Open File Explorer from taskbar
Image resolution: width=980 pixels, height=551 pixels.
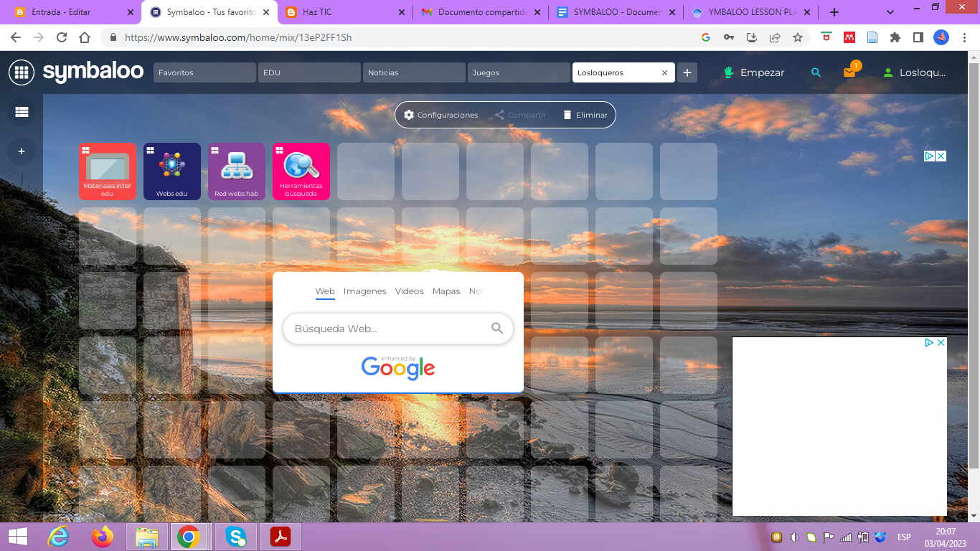tap(147, 537)
